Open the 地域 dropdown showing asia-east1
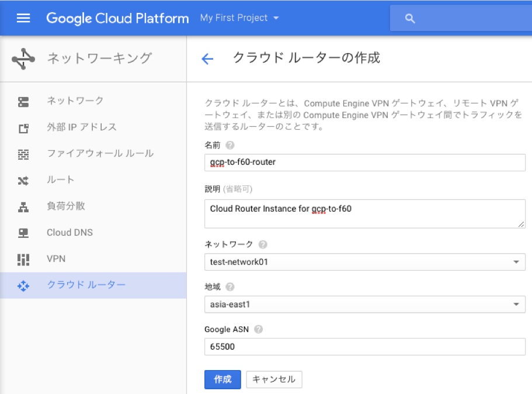The image size is (532, 394). [364, 305]
